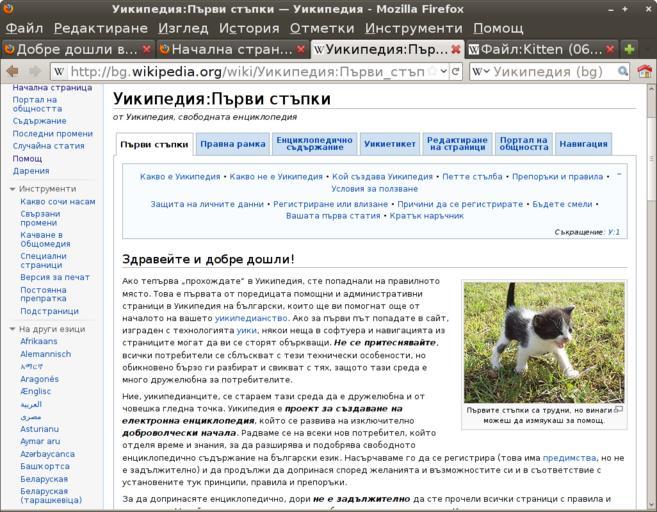The height and width of the screenshot is (512, 657).
Task: Click the enlarge icon under the kitten image
Action: click(x=618, y=409)
